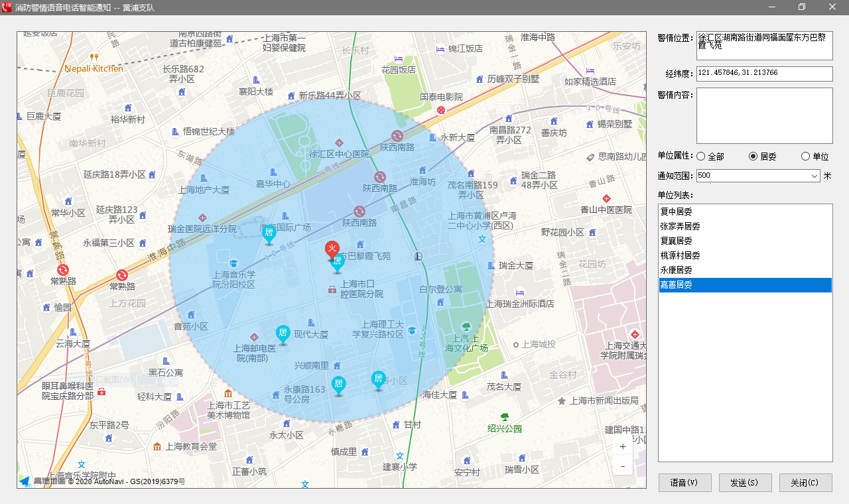849x504 pixels.
Task: Focus the 警情内容 text area
Action: pos(764,115)
